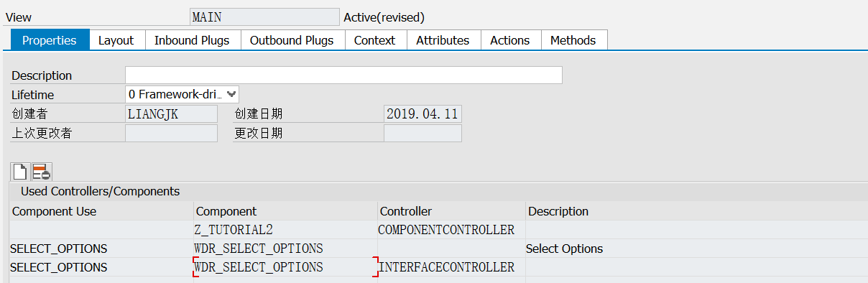868x283 pixels.
Task: Click the Active(revised) status text
Action: click(x=384, y=17)
